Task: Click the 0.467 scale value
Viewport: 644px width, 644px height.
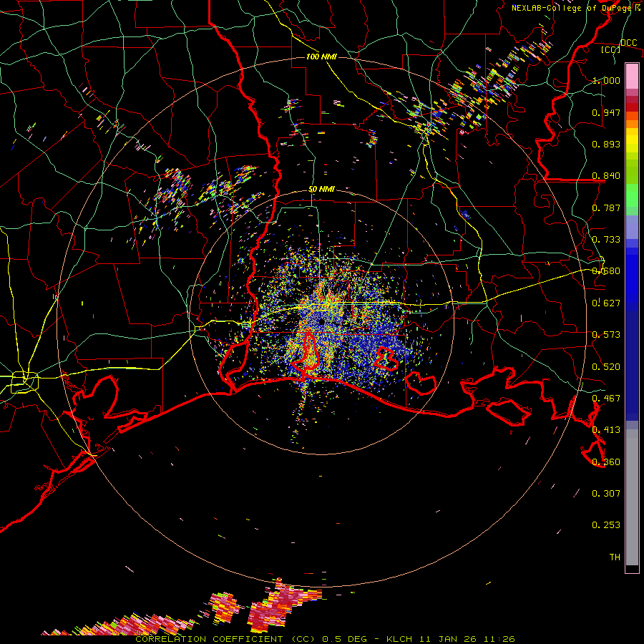Action: click(x=606, y=399)
